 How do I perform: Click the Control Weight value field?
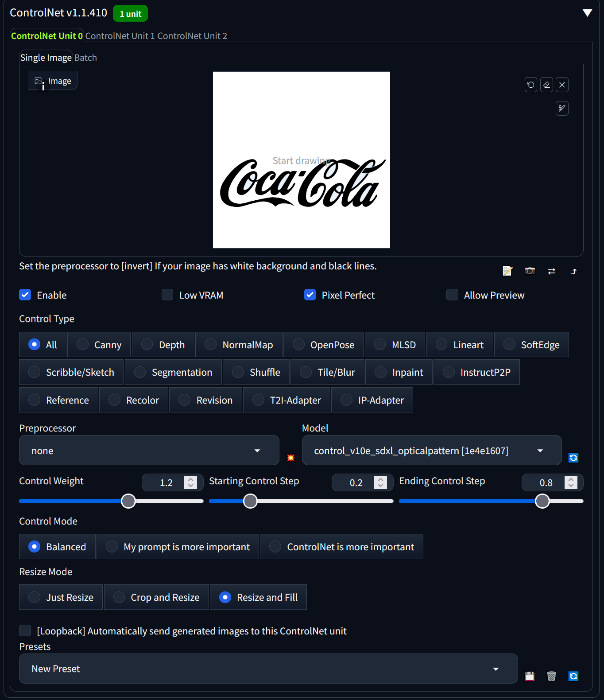click(x=172, y=482)
